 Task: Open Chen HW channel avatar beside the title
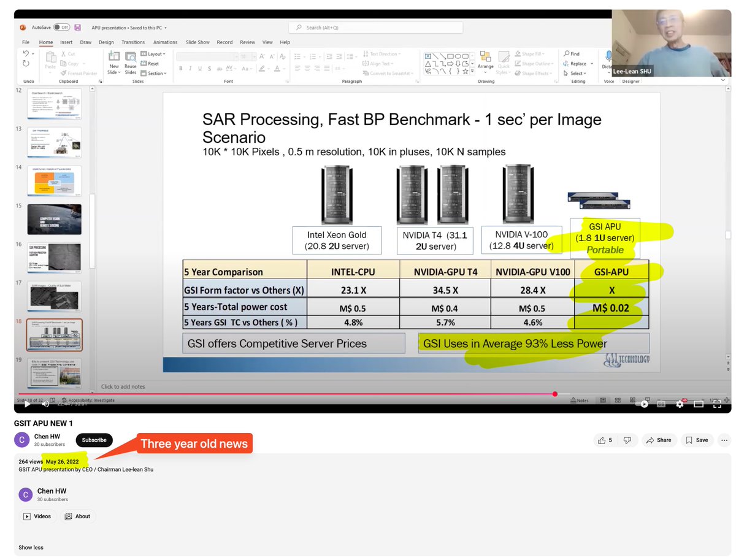[21, 440]
